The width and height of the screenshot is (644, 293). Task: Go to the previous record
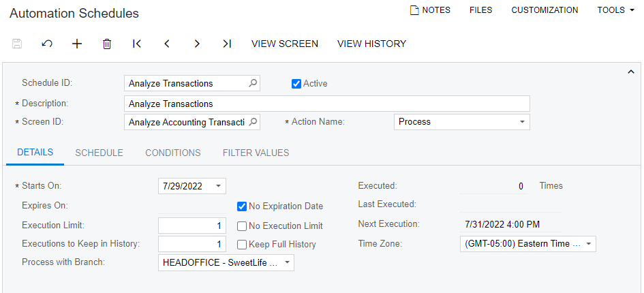[x=167, y=44]
